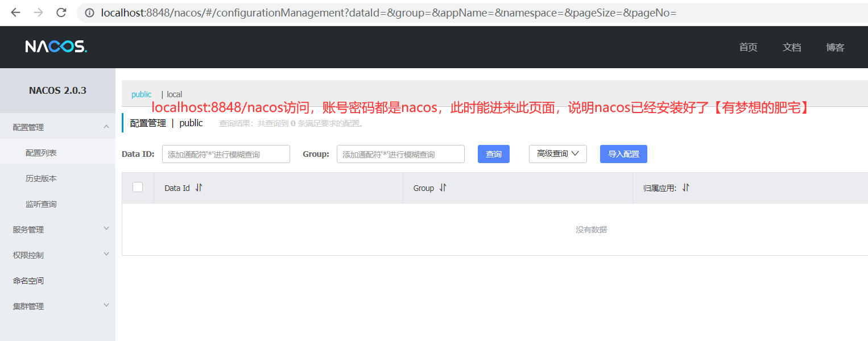Reload the page with refresh icon

pyautogui.click(x=61, y=12)
